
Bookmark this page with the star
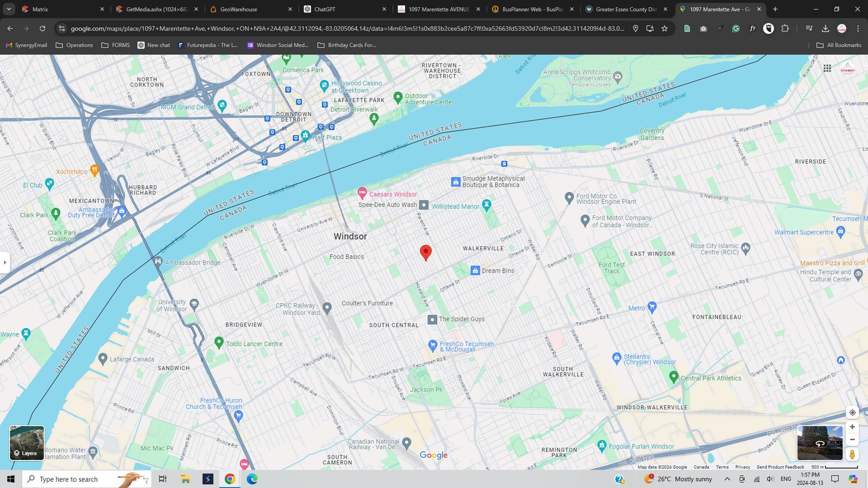(665, 29)
